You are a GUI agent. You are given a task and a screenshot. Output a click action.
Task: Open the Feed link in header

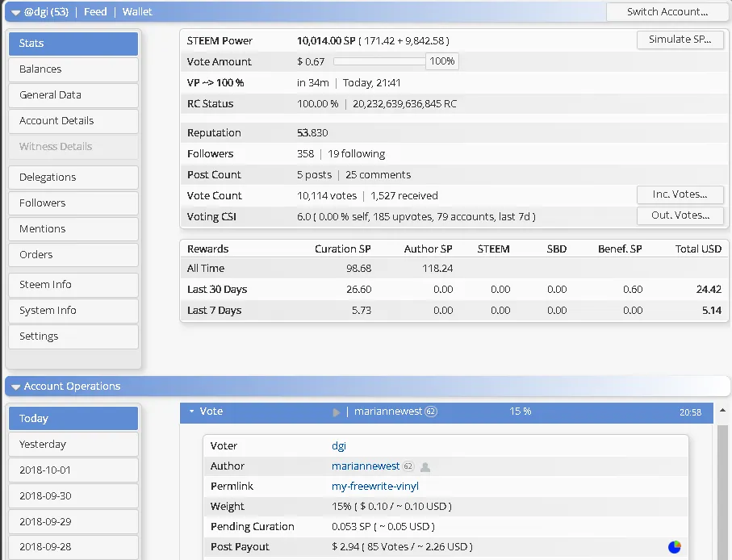(x=95, y=12)
